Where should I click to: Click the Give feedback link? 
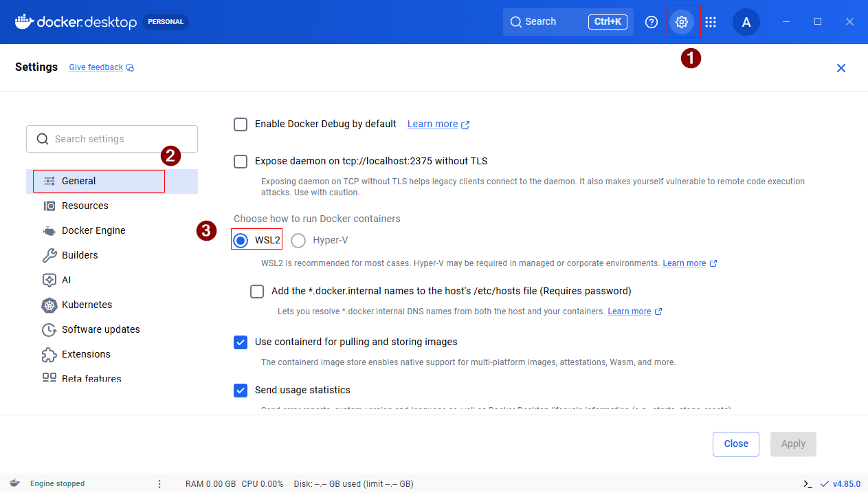pyautogui.click(x=96, y=67)
